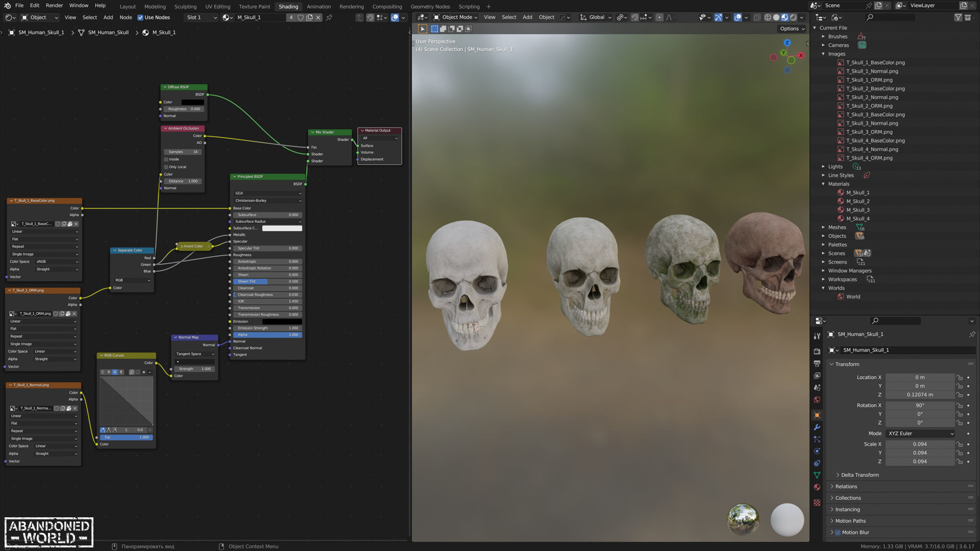980x551 pixels.
Task: Adjust Sheen Tint slider in Principled BSDF
Action: (267, 282)
